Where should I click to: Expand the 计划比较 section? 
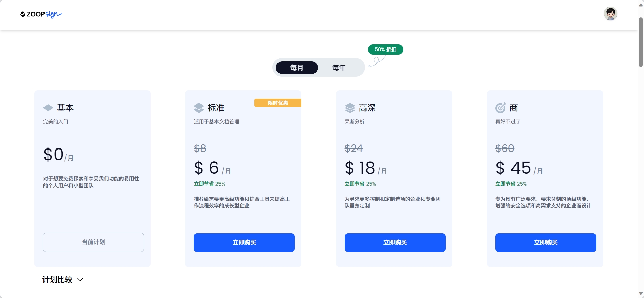pos(57,279)
